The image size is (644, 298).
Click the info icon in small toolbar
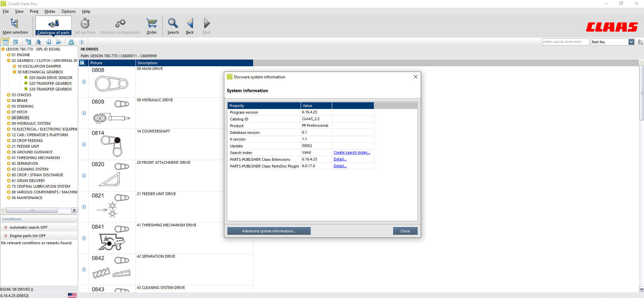pyautogui.click(x=81, y=42)
